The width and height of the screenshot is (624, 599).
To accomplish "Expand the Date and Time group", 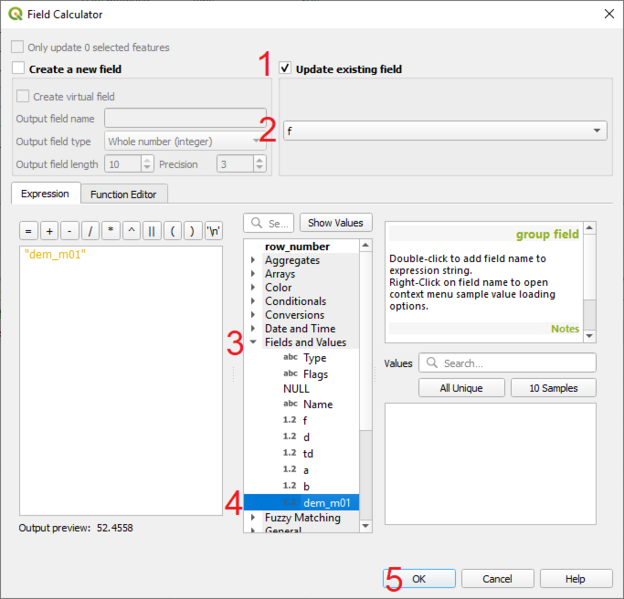I will [253, 328].
